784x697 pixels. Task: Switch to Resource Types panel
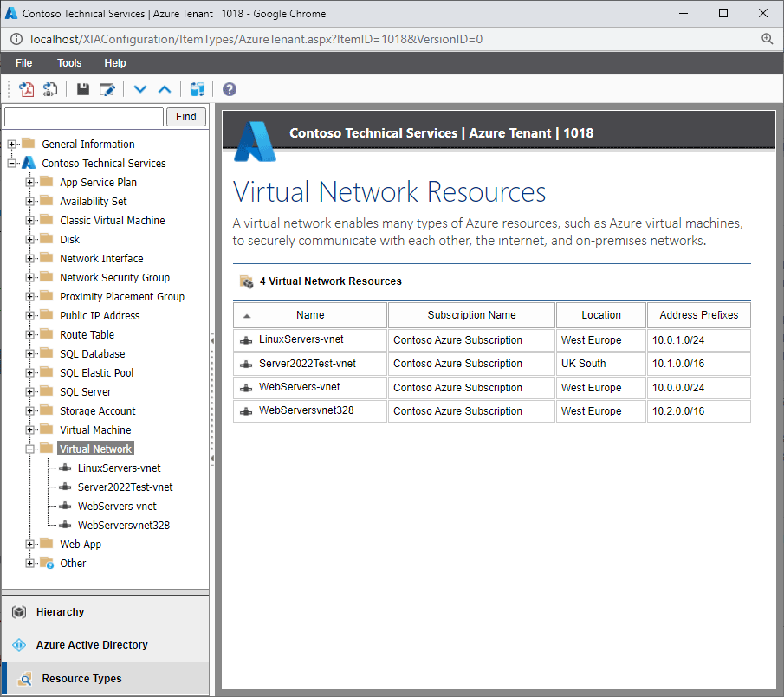[105, 679]
